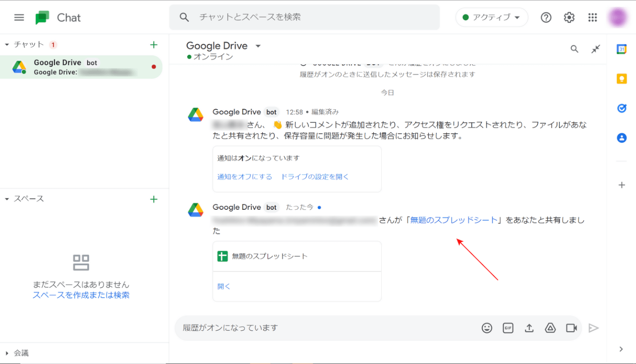Click the send message arrow
The height and width of the screenshot is (364, 636).
click(594, 328)
